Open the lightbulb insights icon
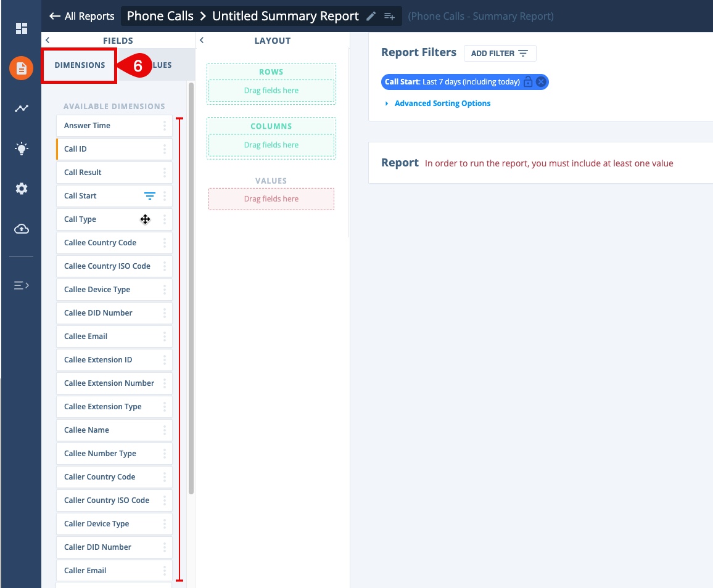Viewport: 713px width, 588px height. 22,148
